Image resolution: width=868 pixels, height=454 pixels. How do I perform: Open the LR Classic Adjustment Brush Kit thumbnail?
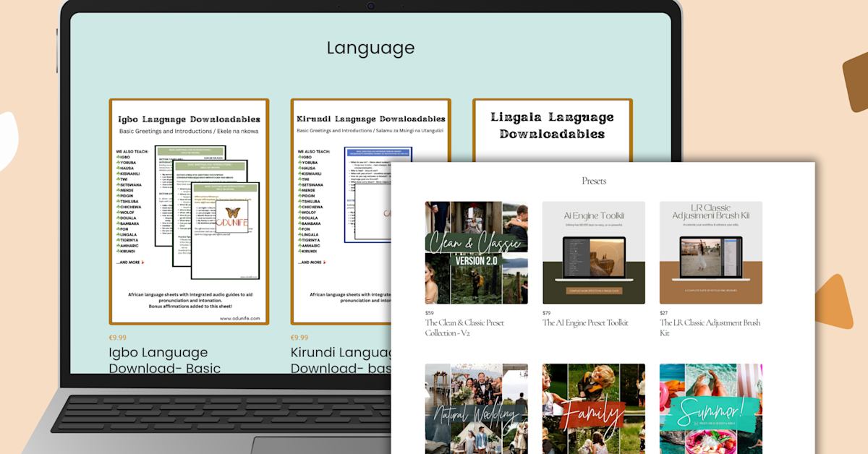[x=711, y=252]
